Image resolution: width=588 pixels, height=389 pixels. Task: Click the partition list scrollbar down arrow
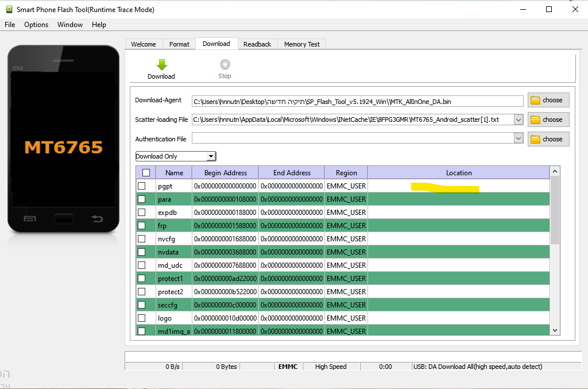click(x=555, y=330)
